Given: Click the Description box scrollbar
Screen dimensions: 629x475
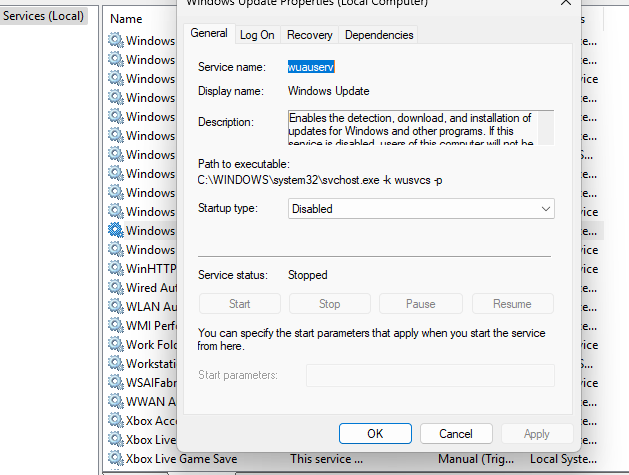Looking at the screenshot, I should (x=546, y=128).
